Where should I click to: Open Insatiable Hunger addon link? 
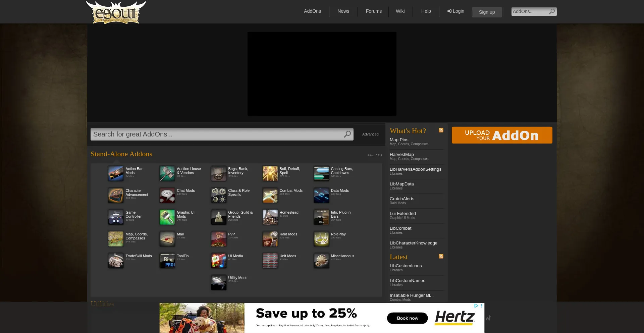(x=412, y=295)
